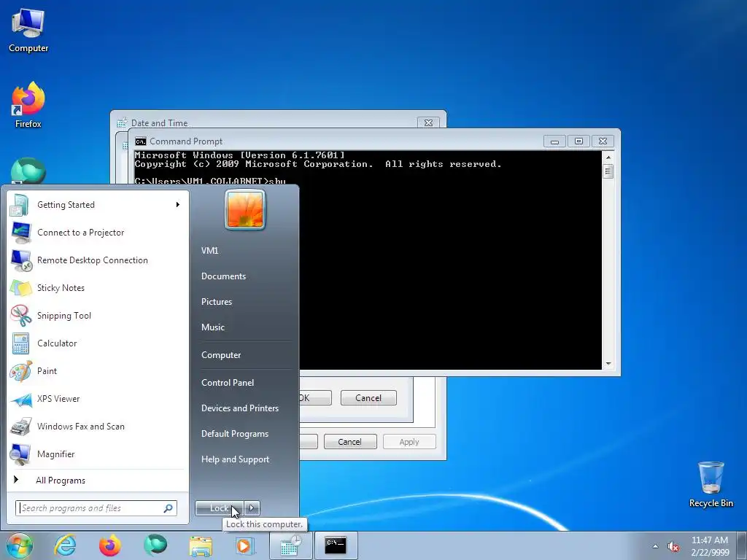Select the Recycle Bin desktop icon

click(711, 484)
